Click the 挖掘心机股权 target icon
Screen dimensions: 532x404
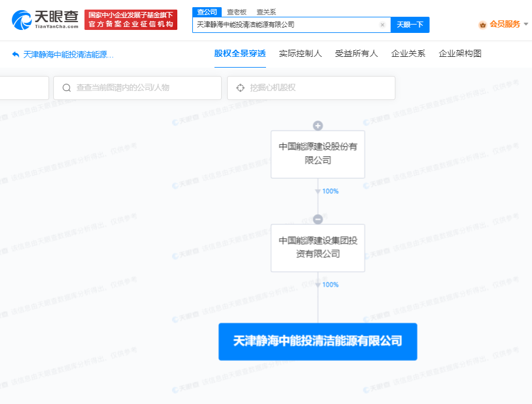pos(240,88)
